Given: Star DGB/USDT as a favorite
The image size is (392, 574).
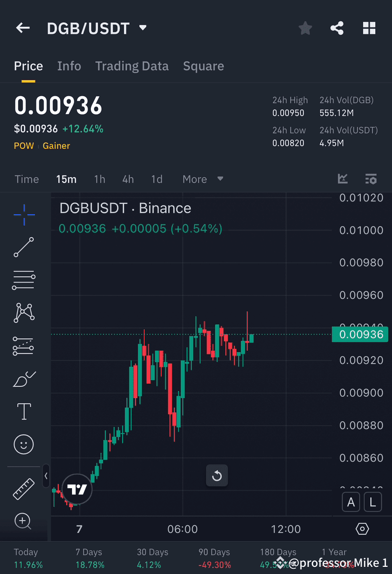Looking at the screenshot, I should [x=305, y=28].
